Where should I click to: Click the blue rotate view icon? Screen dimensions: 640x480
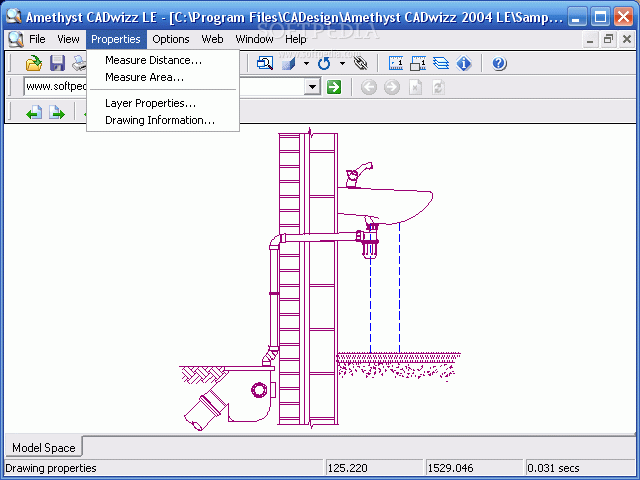(x=324, y=63)
